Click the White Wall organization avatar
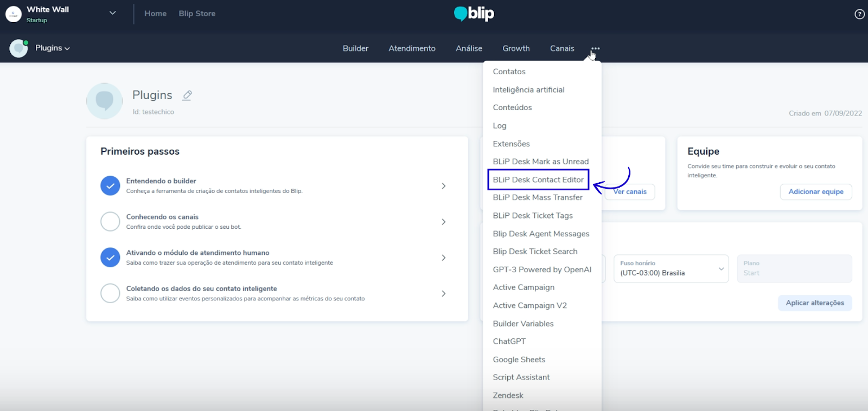 14,14
